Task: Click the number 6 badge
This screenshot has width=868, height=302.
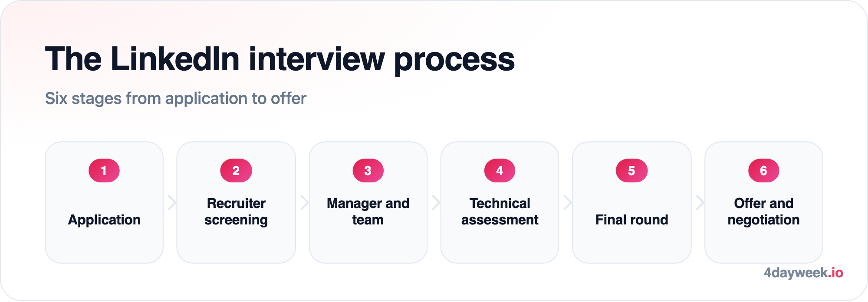Action: [x=764, y=171]
